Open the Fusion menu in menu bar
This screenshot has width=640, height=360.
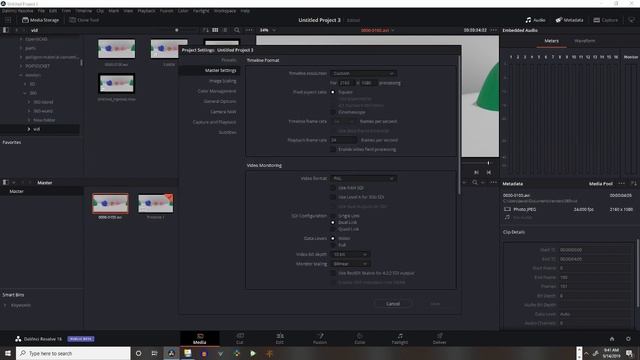point(166,11)
